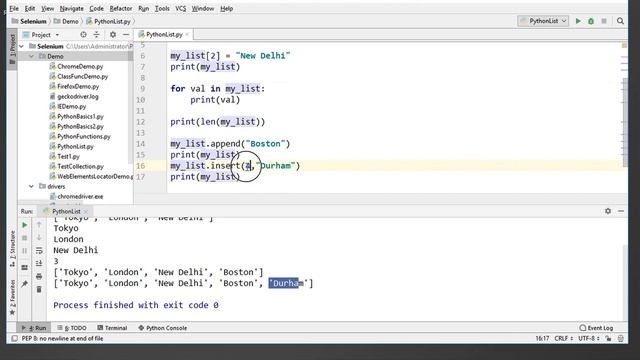Click the green Run button in top toolbar
Image resolution: width=640 pixels, height=360 pixels.
pyautogui.click(x=578, y=21)
